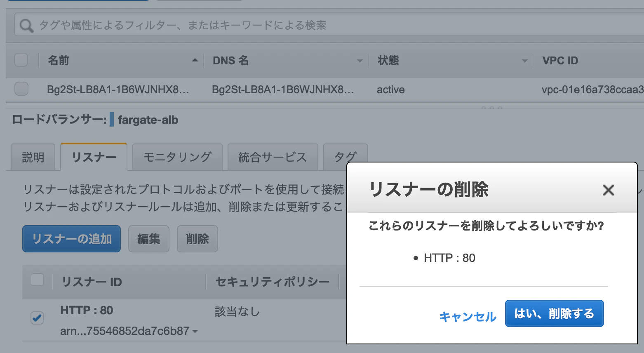Toggle the select-all checkbox in load balancer header

click(x=21, y=60)
